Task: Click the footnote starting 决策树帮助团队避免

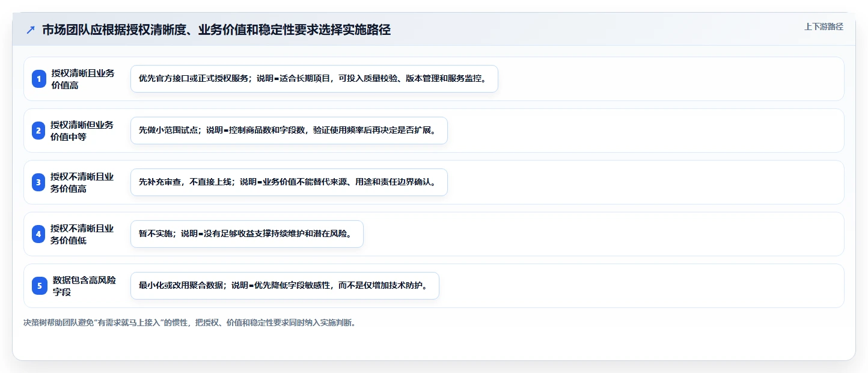Action: pyautogui.click(x=190, y=322)
